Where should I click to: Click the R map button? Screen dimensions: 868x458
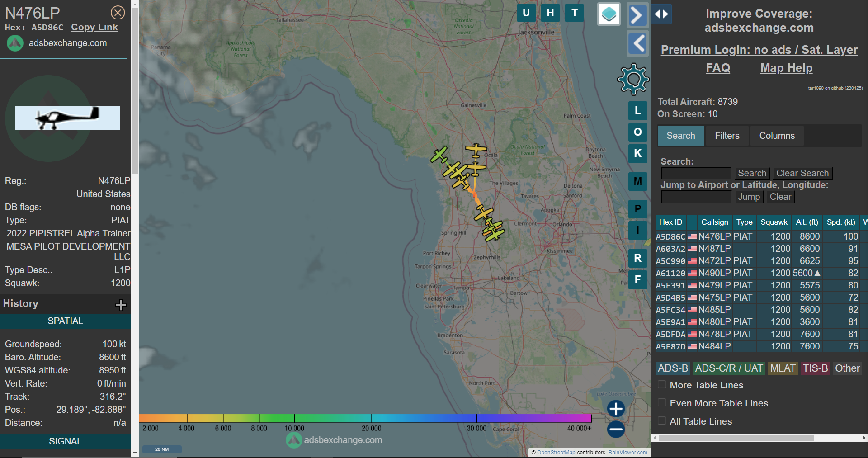pos(637,258)
